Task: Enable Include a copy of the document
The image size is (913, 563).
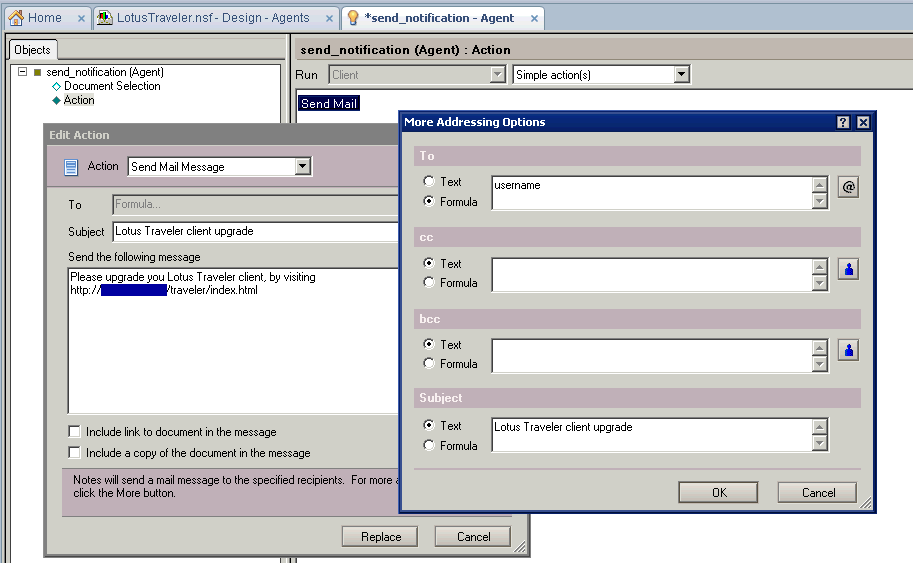Action: click(75, 452)
